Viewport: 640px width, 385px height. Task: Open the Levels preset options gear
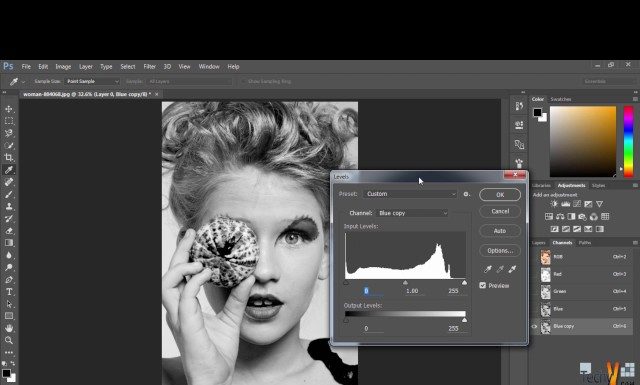tap(466, 194)
